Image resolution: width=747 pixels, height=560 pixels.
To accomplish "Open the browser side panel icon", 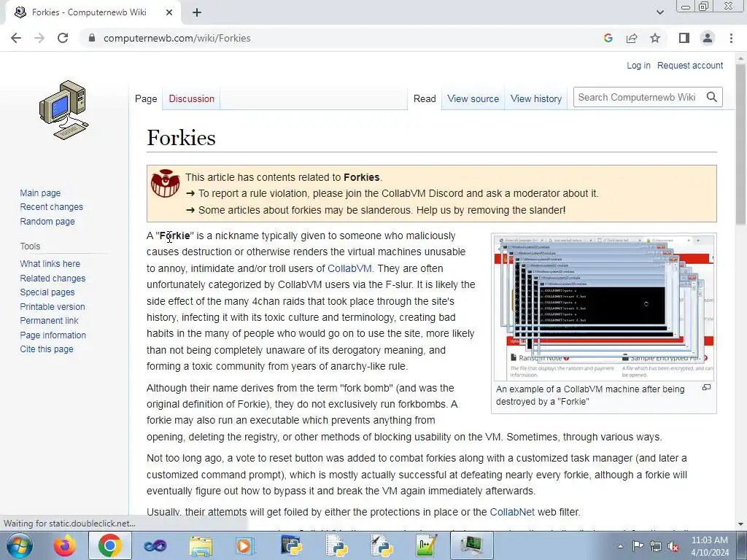I will pyautogui.click(x=684, y=38).
